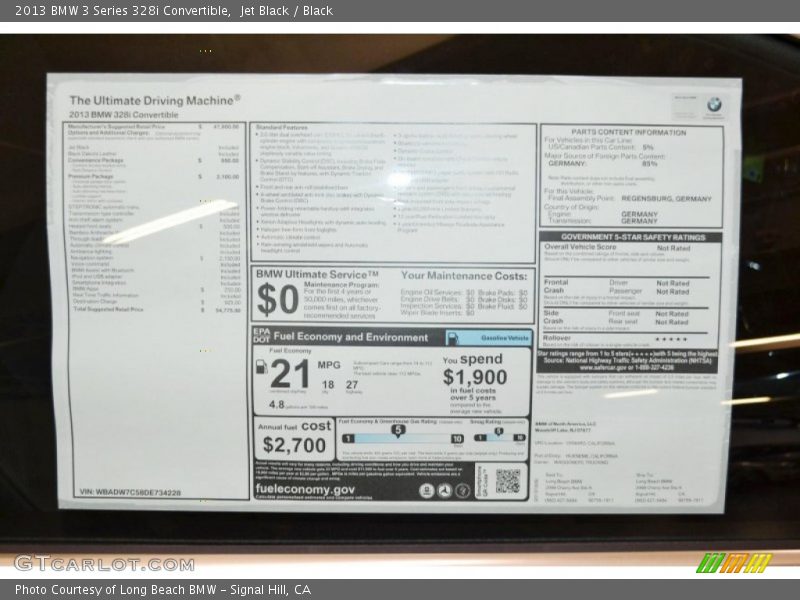This screenshot has height=600, width=800.
Task: Click the fuel pump icon beside 21 MPG
Action: 261,366
